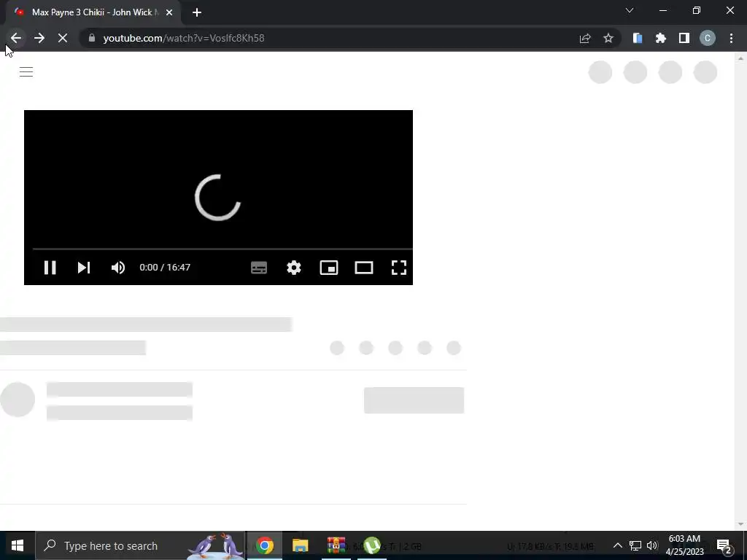Toggle subtitles/closed captions button

259,268
